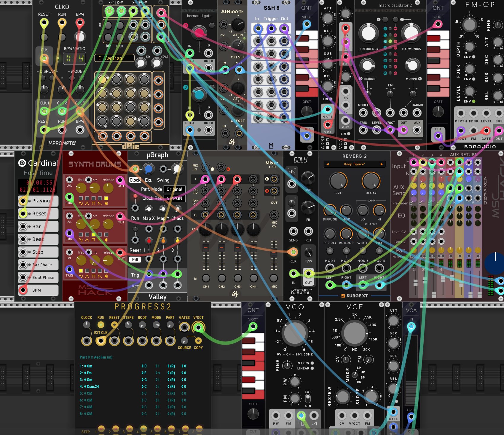
Task: Mute the MIX output on the Mixer
Action: coord(274,278)
